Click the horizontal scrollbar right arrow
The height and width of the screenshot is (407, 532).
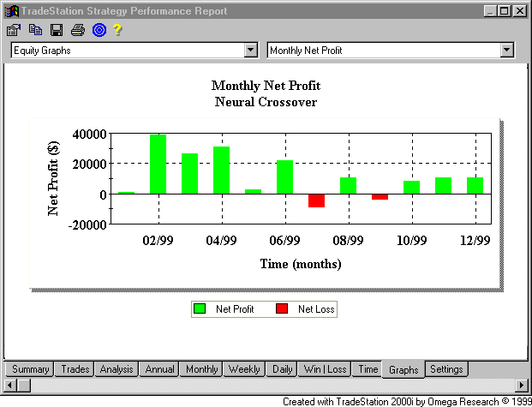pos(522,386)
